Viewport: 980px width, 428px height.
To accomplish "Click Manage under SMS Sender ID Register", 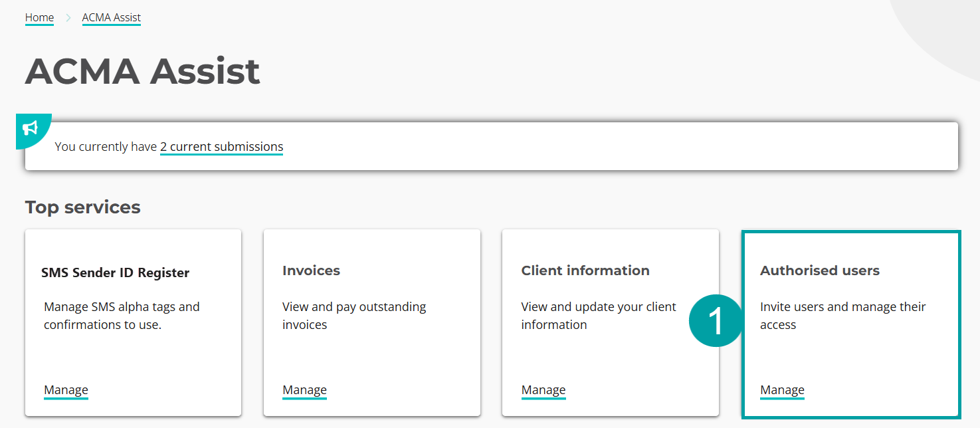I will coord(66,390).
